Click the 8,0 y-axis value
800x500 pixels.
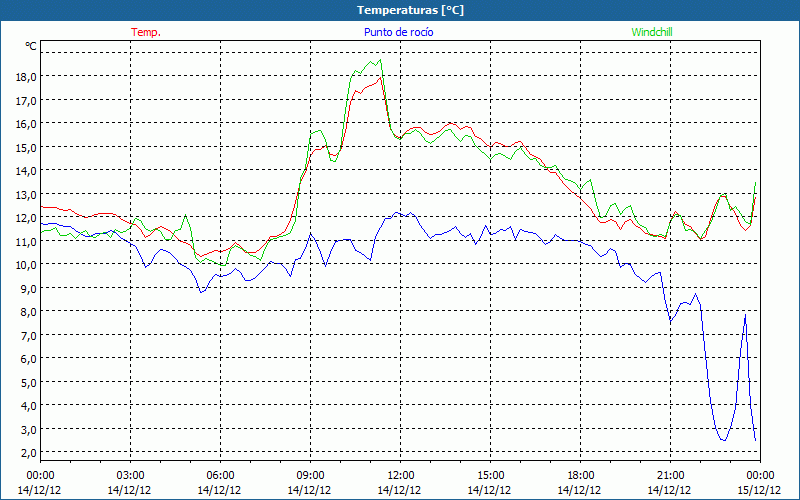29,311
